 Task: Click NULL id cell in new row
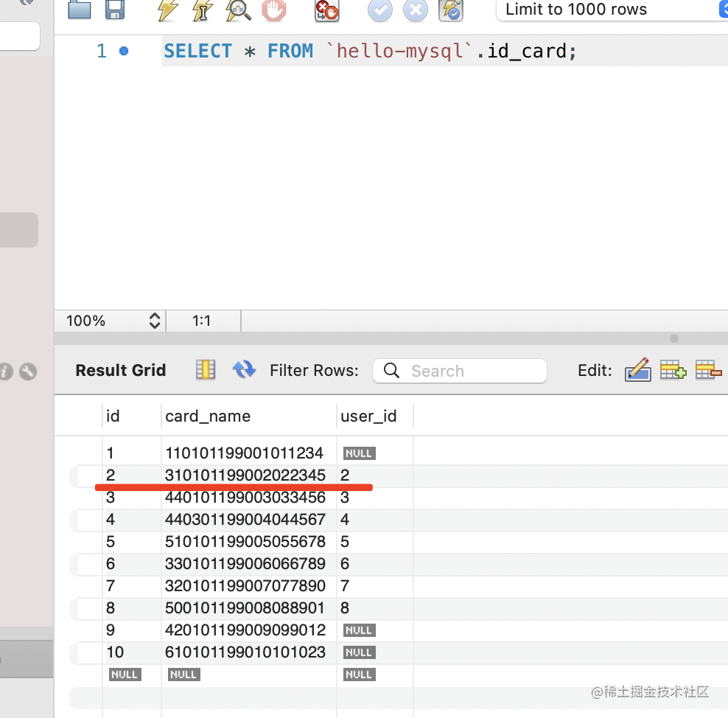coord(125,675)
